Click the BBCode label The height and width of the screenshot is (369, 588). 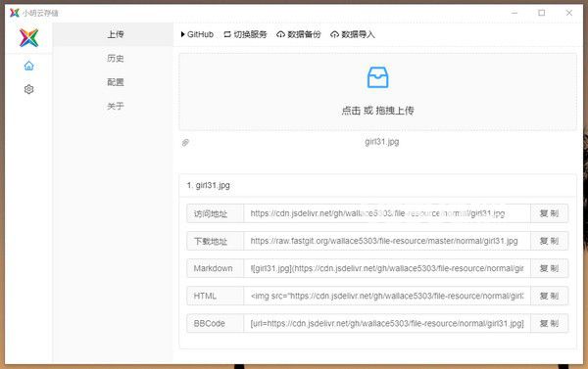pyautogui.click(x=215, y=323)
